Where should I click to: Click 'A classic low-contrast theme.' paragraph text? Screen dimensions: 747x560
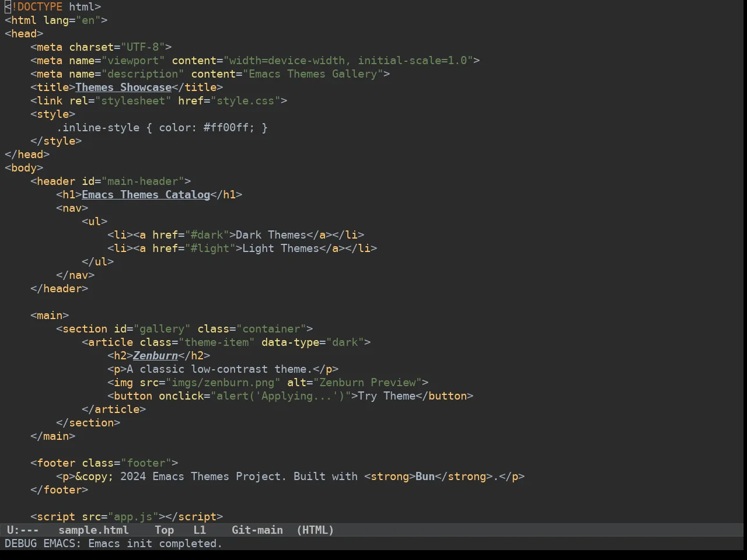(x=219, y=369)
